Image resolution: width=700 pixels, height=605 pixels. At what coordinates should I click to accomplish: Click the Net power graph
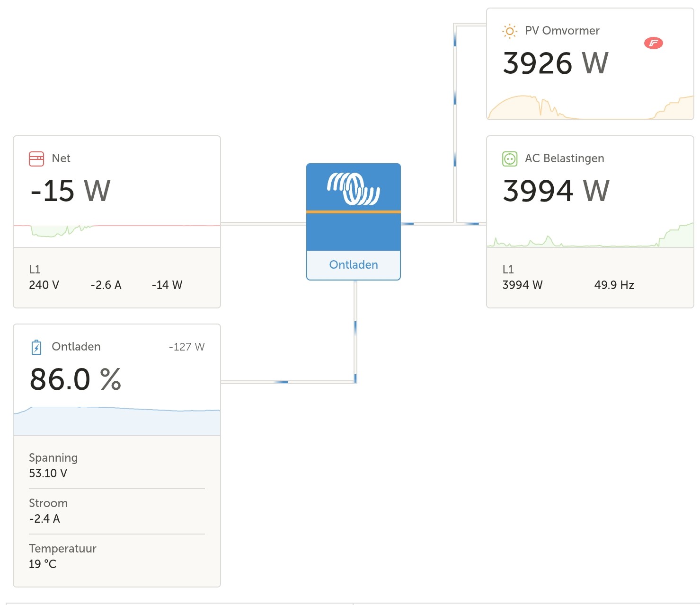pyautogui.click(x=117, y=232)
